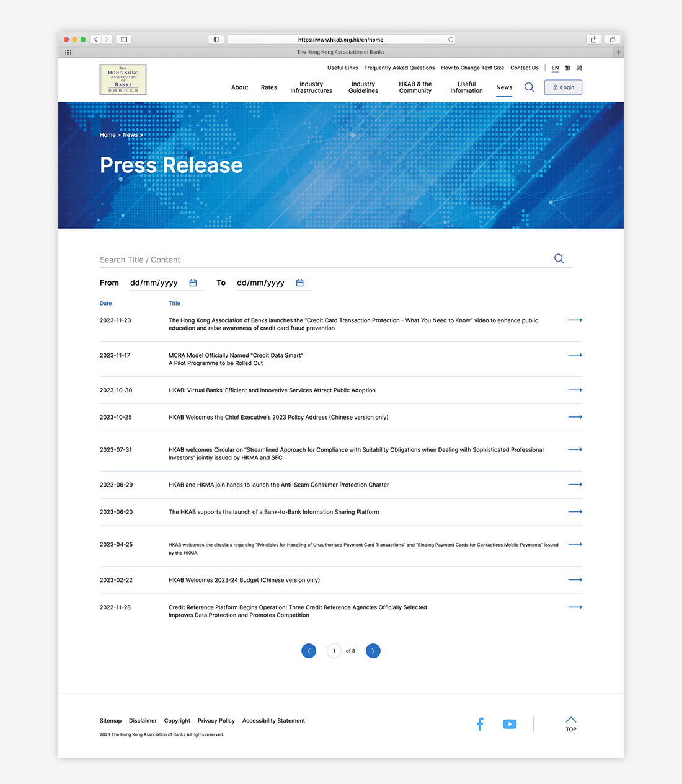
Task: Open 2023-07-31 press release arrow
Action: coord(575,449)
